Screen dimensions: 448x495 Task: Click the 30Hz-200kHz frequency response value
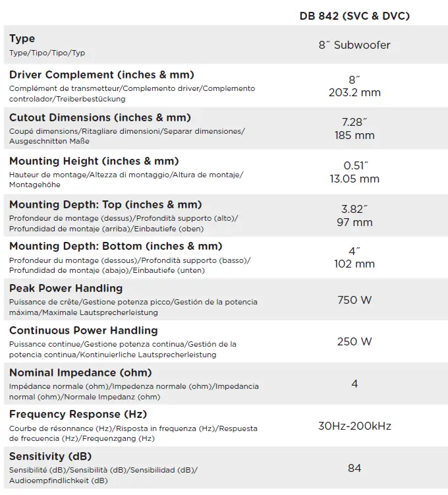coord(354,426)
